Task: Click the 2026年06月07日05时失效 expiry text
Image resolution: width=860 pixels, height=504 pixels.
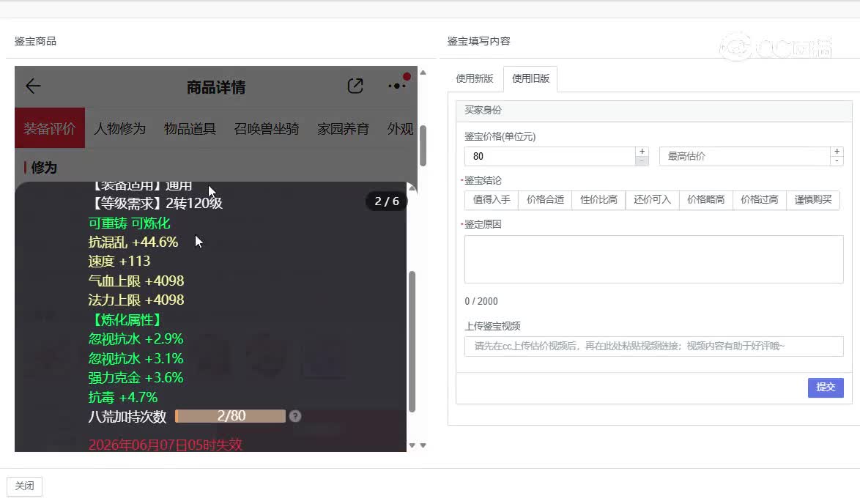Action: pyautogui.click(x=165, y=445)
